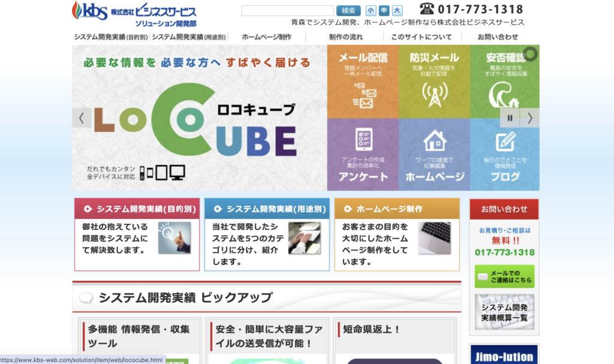
Task: Set font size to medium (中)
Action: [x=384, y=10]
